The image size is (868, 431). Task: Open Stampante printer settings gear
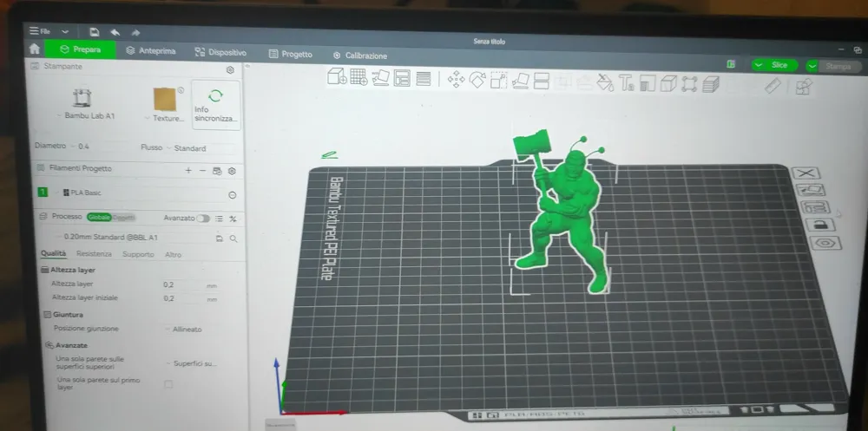[x=230, y=70]
